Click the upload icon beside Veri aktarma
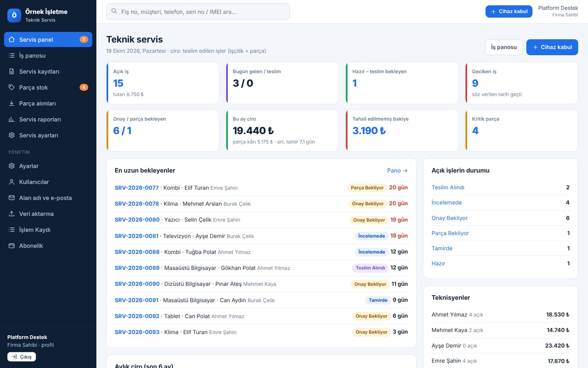 point(11,214)
